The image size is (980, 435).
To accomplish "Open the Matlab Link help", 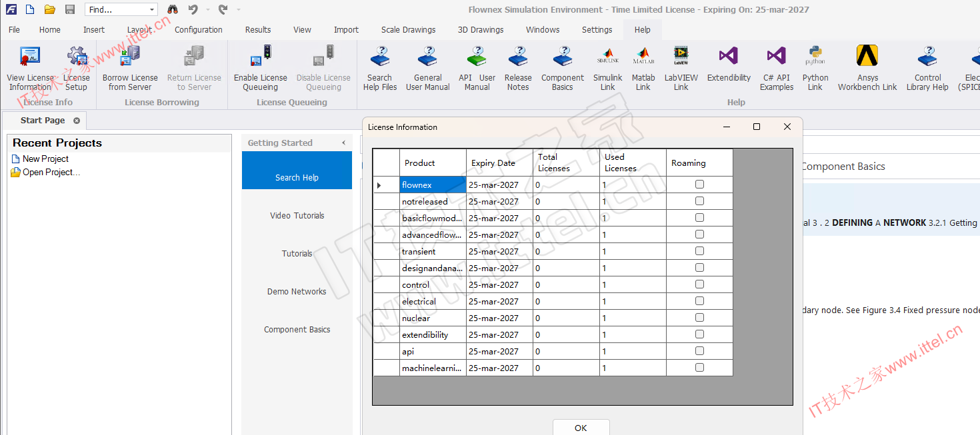I will coord(643,69).
